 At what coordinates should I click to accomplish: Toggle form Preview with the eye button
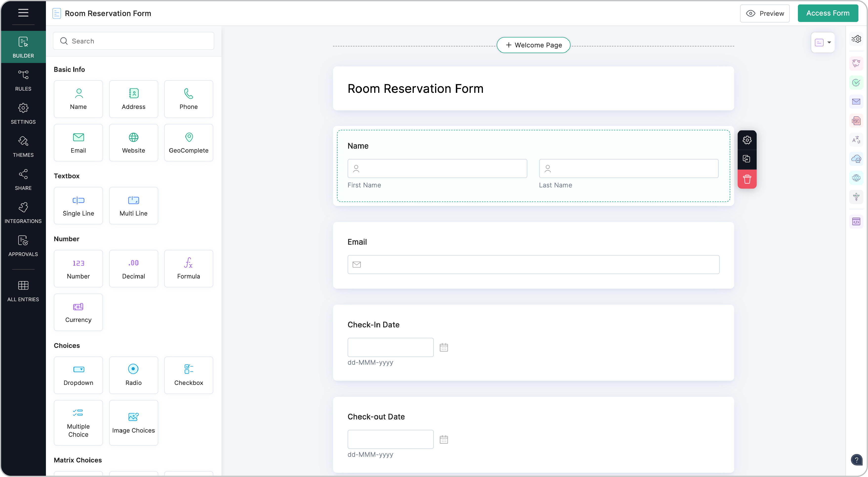point(765,14)
